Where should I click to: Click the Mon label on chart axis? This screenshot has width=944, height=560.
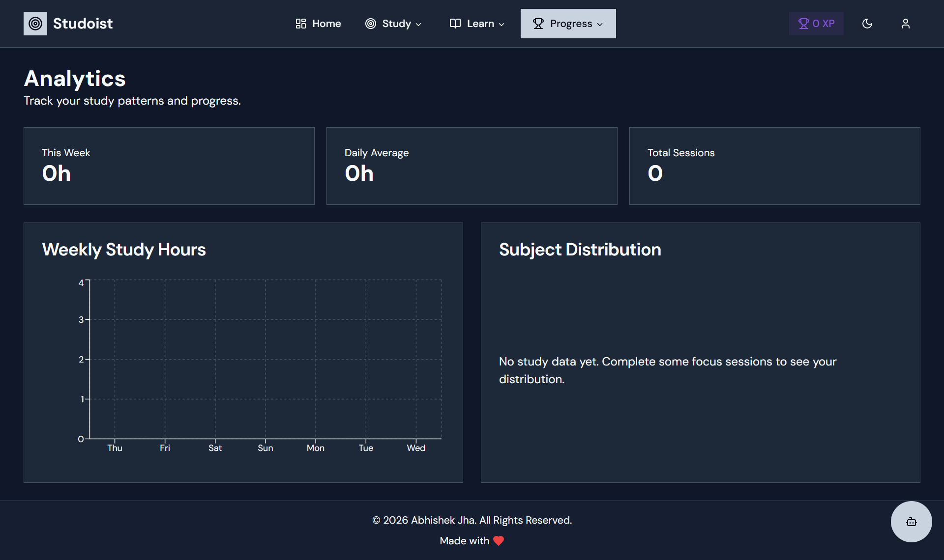pyautogui.click(x=315, y=448)
